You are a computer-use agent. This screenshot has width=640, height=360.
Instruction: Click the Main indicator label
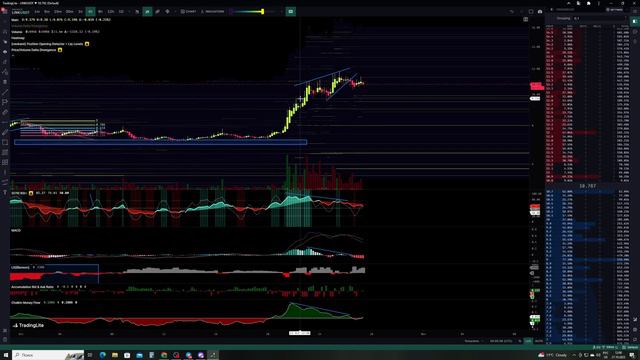coord(15,19)
